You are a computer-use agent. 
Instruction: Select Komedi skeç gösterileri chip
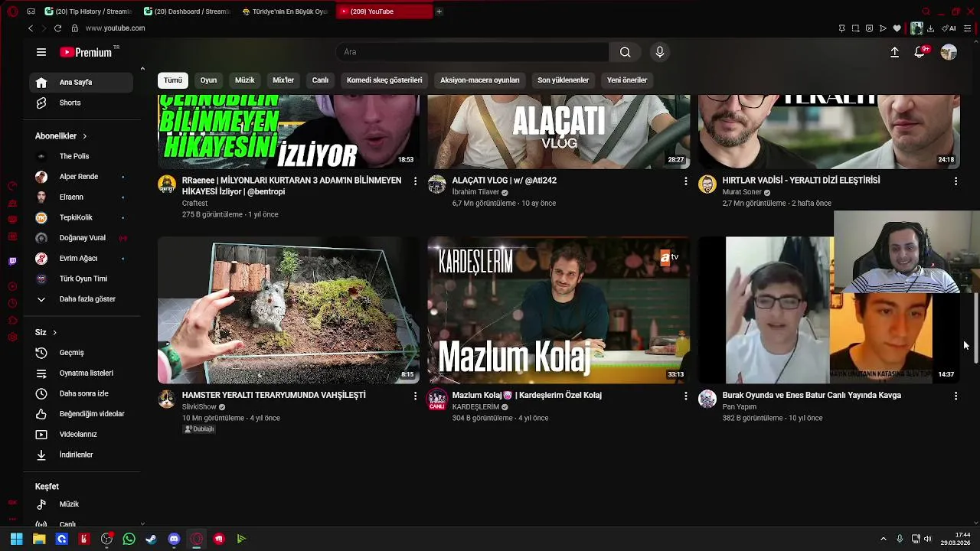click(384, 80)
